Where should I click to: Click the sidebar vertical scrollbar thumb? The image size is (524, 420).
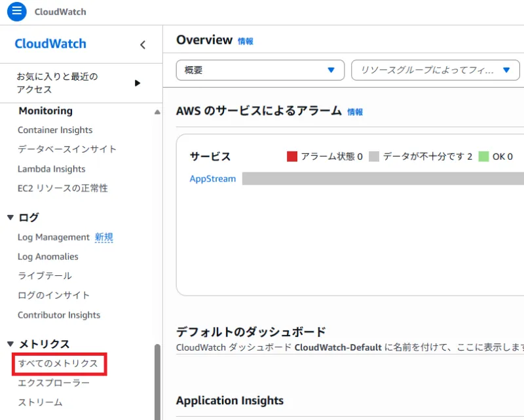[157, 382]
